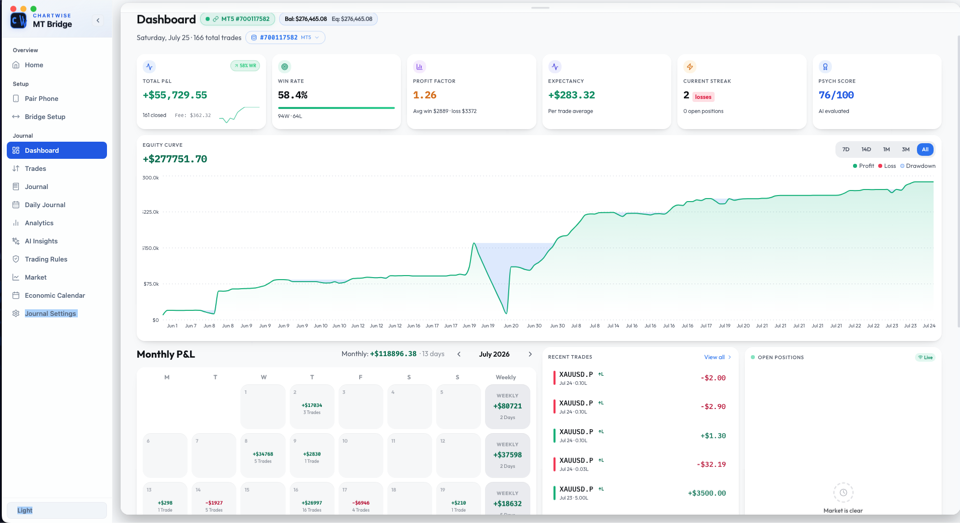Open the XAUUSD.P trade with +$1.30
Image resolution: width=960 pixels, height=523 pixels.
coord(640,435)
